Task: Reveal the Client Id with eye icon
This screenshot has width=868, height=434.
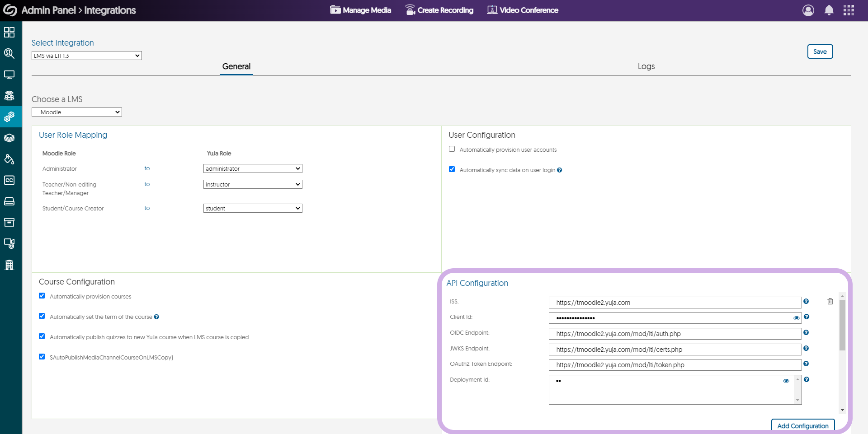Action: coord(796,318)
